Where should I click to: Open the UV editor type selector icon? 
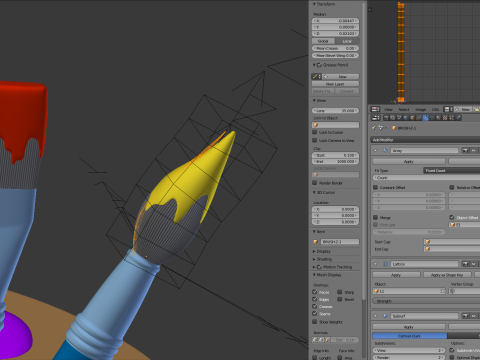click(x=376, y=109)
